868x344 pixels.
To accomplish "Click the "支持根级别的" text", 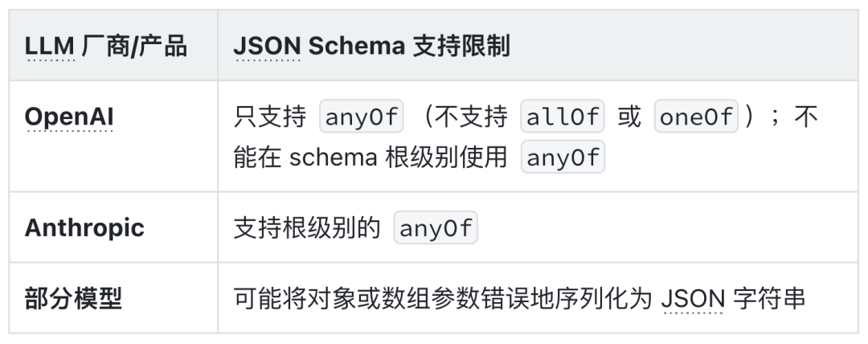I will (x=306, y=228).
